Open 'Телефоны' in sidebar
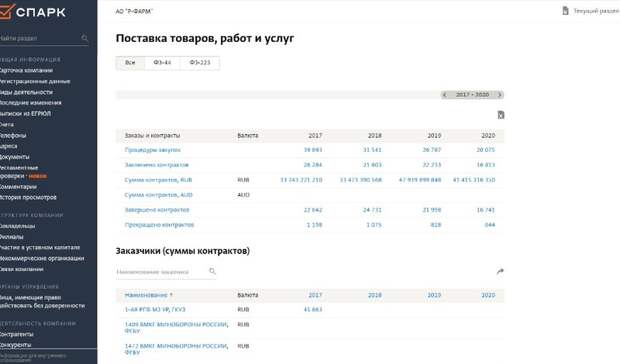The image size is (620, 364). point(13,136)
